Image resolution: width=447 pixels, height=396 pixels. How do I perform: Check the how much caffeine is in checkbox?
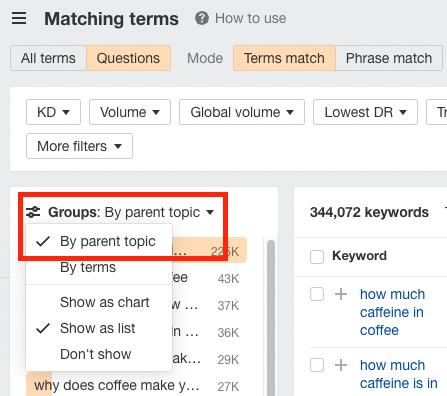[317, 365]
